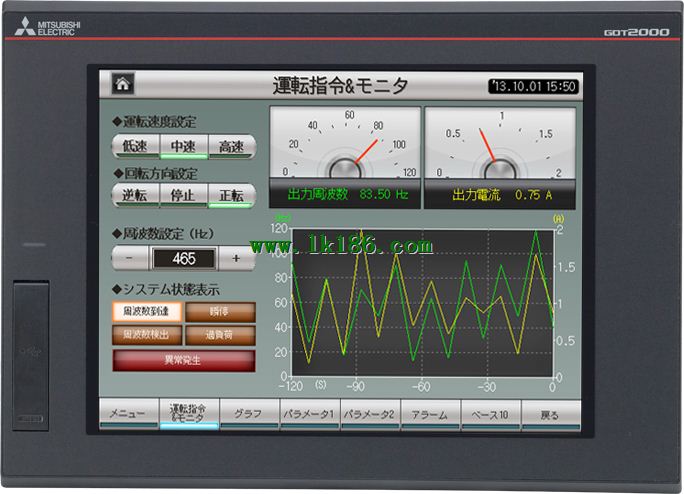Set rotation direction to 逆転
Screen dimensions: 684x494
[134, 195]
